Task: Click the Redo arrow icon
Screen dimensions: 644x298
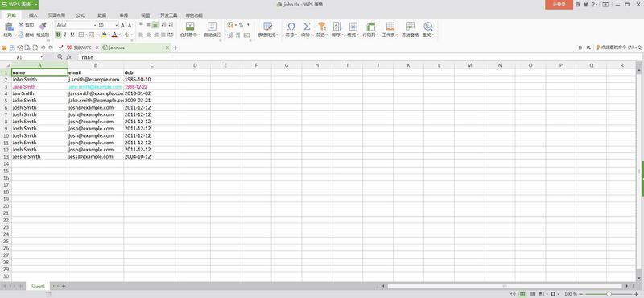Action: click(51, 48)
